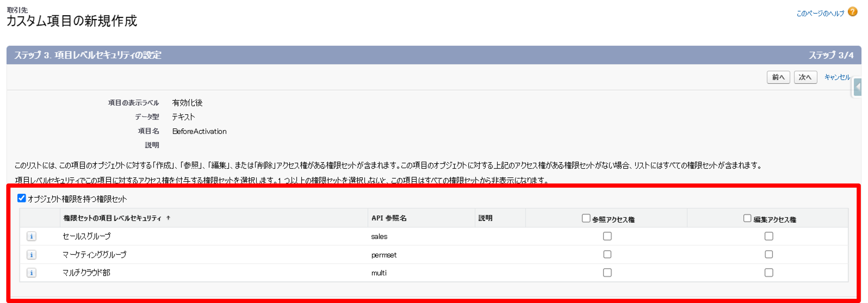Image resolution: width=868 pixels, height=303 pixels.
Task: Sort by 権限セットの項目レベルセキュリティ column header
Action: coord(116,218)
